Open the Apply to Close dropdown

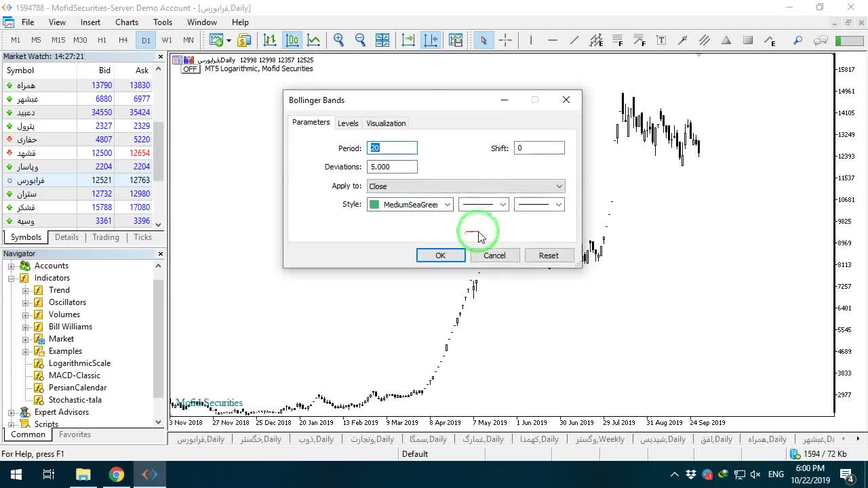(x=466, y=186)
